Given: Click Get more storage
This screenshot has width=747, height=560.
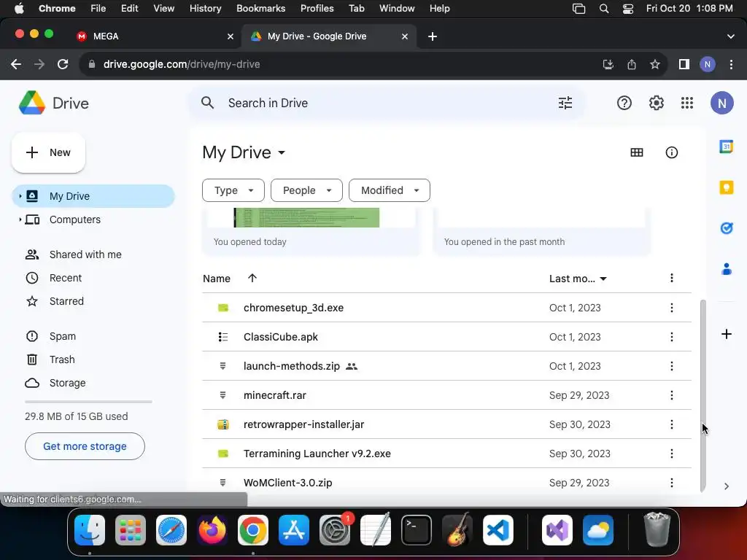Looking at the screenshot, I should tap(85, 446).
